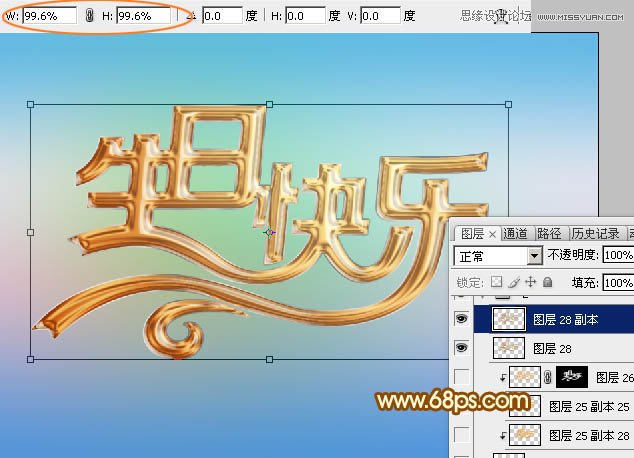This screenshot has width=634, height=458.
Task: Click the 不透明度 opacity value field
Action: point(618,255)
